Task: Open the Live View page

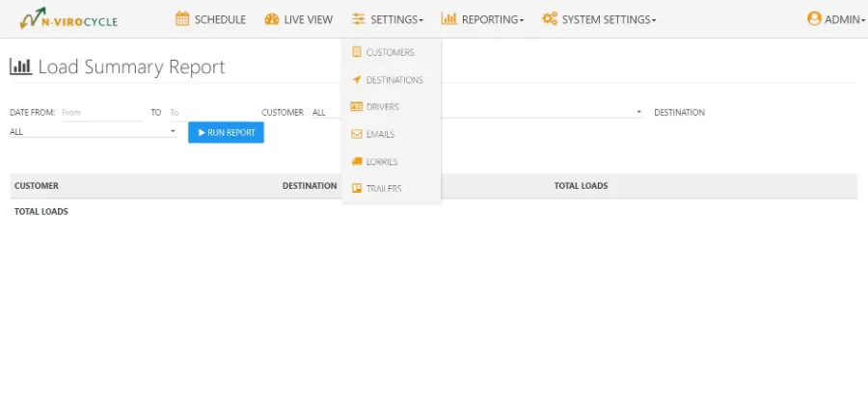Action: [299, 19]
